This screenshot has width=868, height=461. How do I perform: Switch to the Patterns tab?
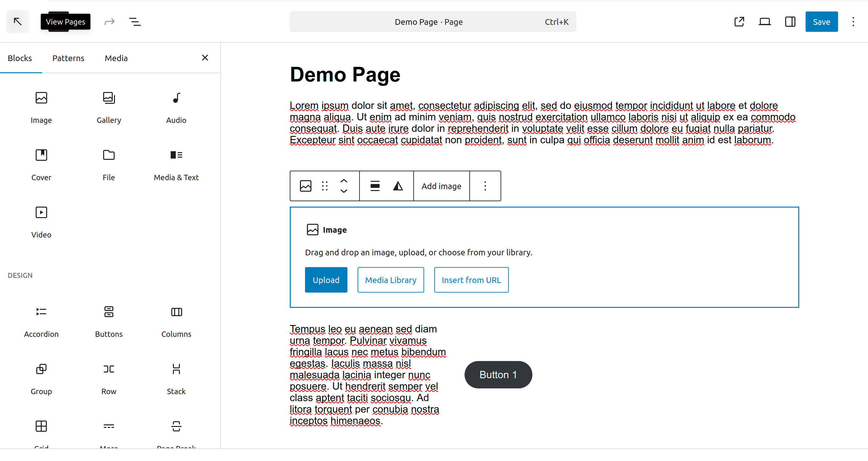click(68, 58)
